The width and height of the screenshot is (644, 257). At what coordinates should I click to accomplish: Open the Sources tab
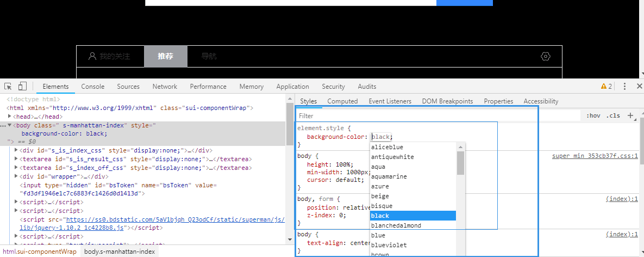pos(128,87)
